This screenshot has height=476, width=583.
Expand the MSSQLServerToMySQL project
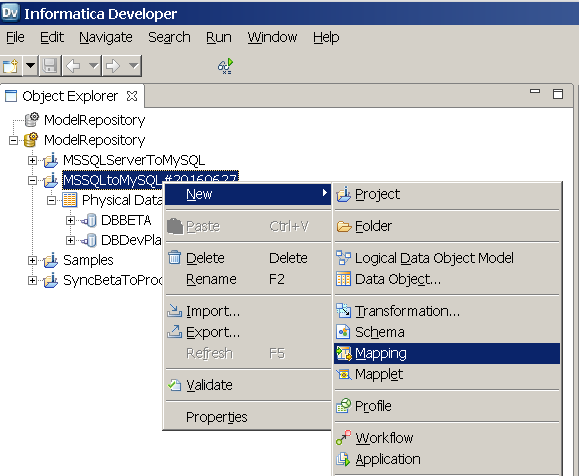point(32,160)
